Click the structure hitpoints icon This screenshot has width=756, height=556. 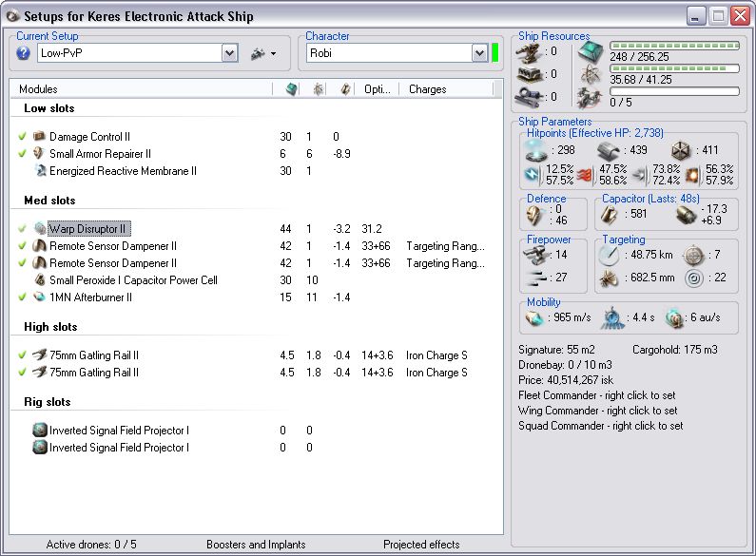pyautogui.click(x=681, y=151)
